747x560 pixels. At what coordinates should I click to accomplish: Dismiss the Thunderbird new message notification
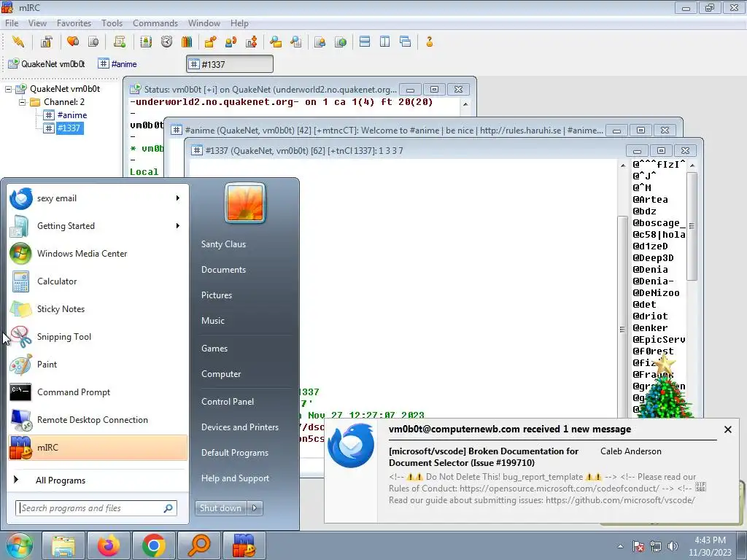[x=727, y=429]
